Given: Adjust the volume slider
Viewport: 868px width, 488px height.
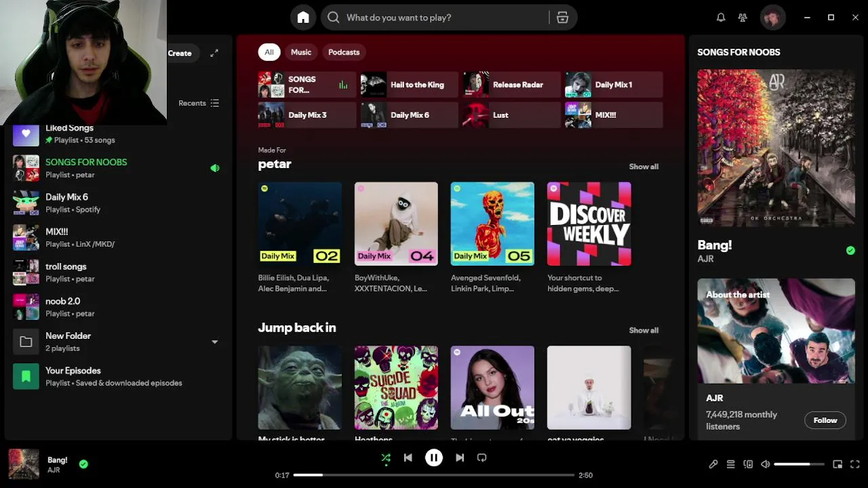Looking at the screenshot, I should [x=799, y=464].
